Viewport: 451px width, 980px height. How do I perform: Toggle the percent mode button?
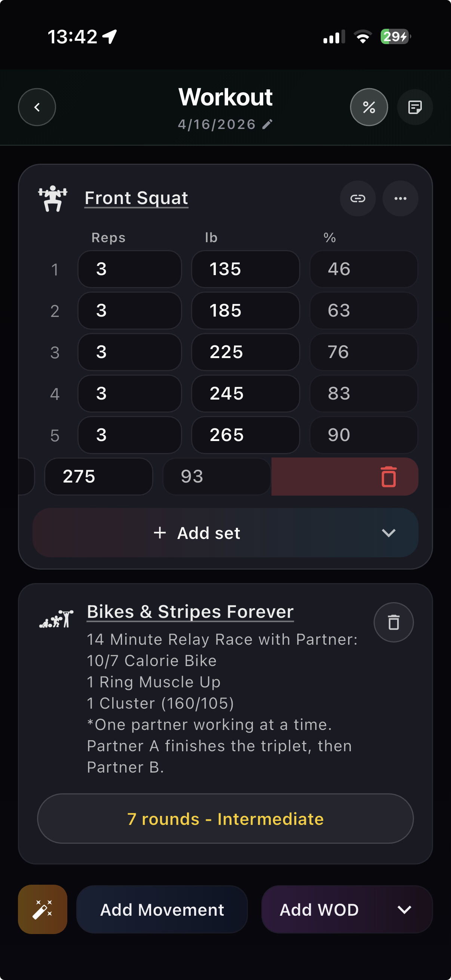pyautogui.click(x=369, y=107)
